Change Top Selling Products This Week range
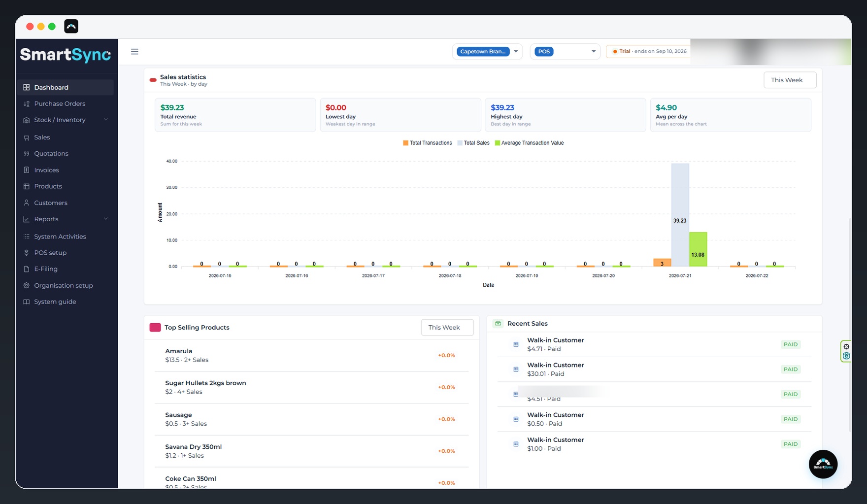 tap(447, 328)
